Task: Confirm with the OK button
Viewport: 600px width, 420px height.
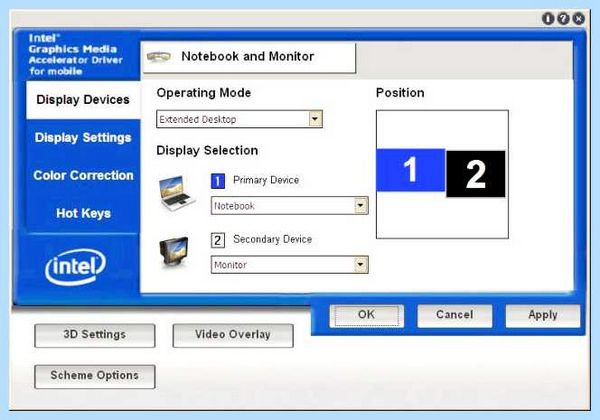Action: tap(367, 316)
